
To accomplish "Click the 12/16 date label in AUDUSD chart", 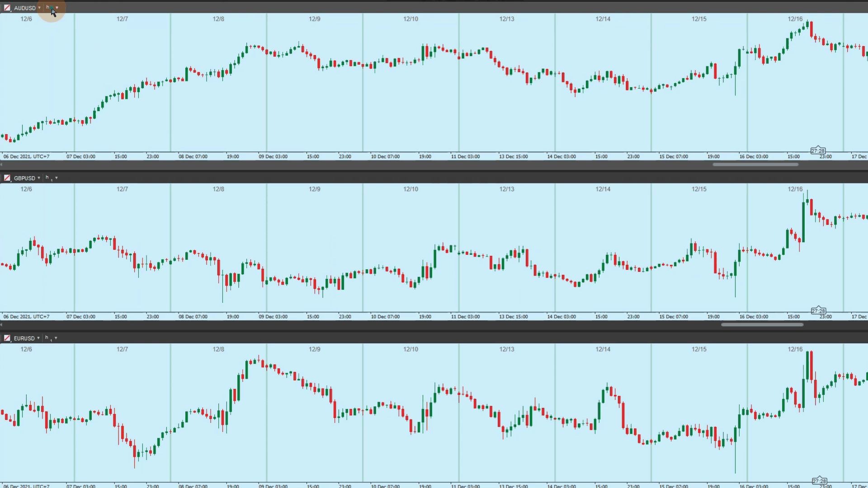I will point(795,19).
